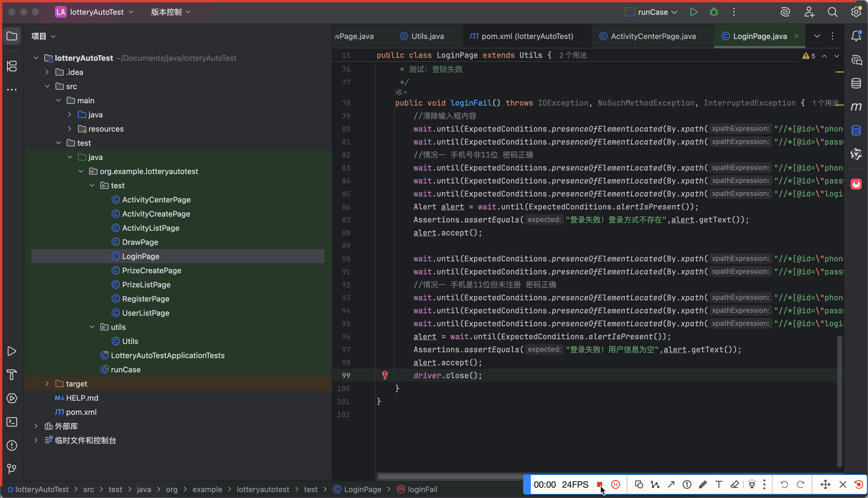Collapse the lotteryAutoTest root folder
This screenshot has width=868, height=498.
[36, 58]
